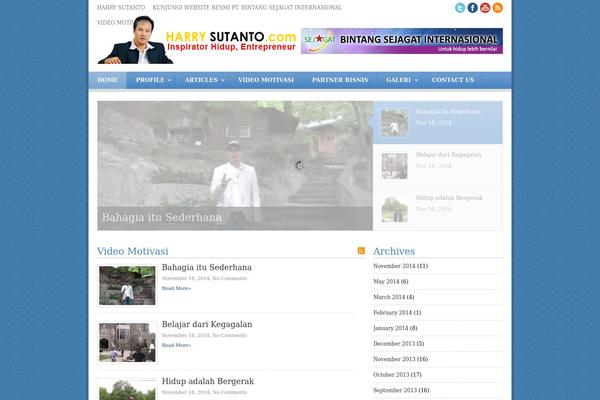Click the Video Motivasi top bar link
Image resolution: width=600 pixels, height=400 pixels.
115,23
